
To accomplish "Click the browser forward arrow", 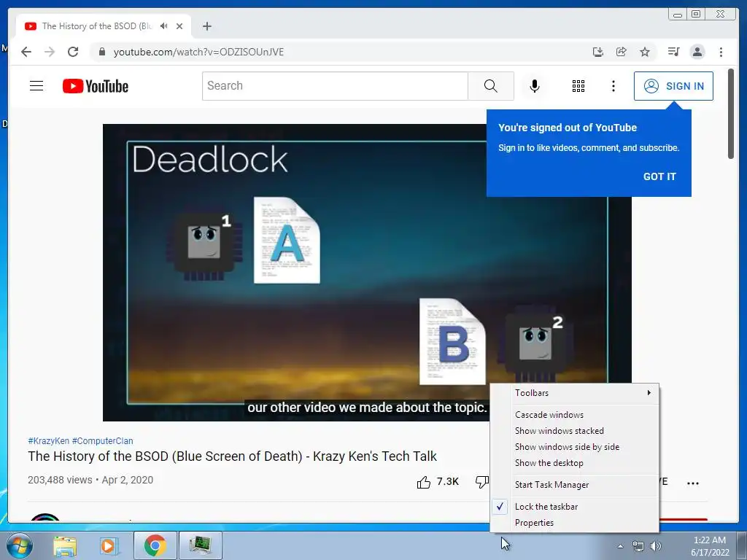I will [50, 52].
